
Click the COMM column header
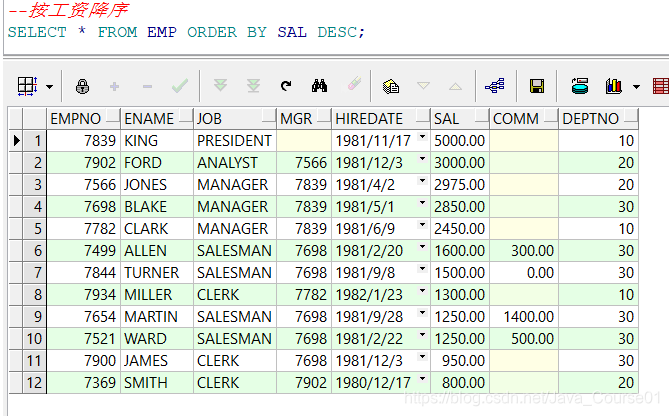click(x=524, y=119)
